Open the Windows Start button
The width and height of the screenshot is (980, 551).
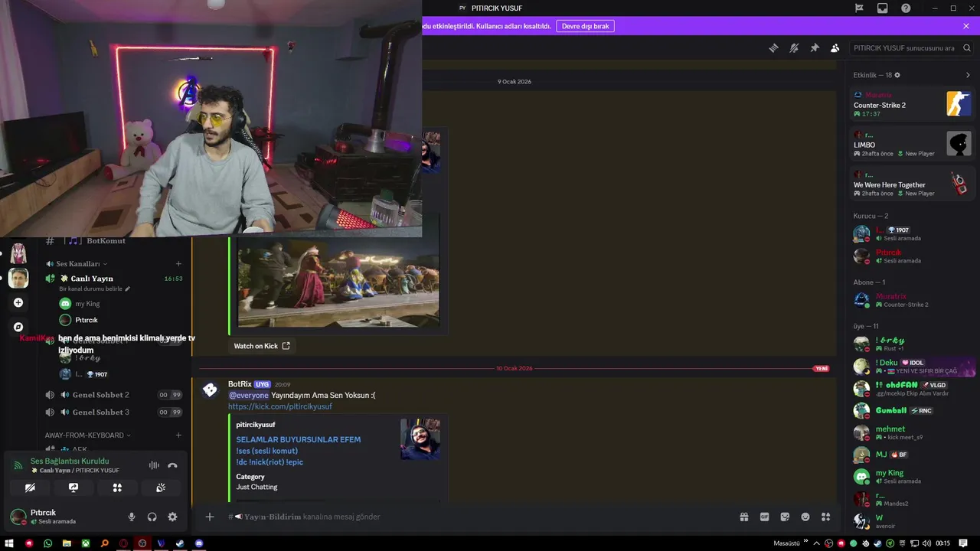click(9, 543)
